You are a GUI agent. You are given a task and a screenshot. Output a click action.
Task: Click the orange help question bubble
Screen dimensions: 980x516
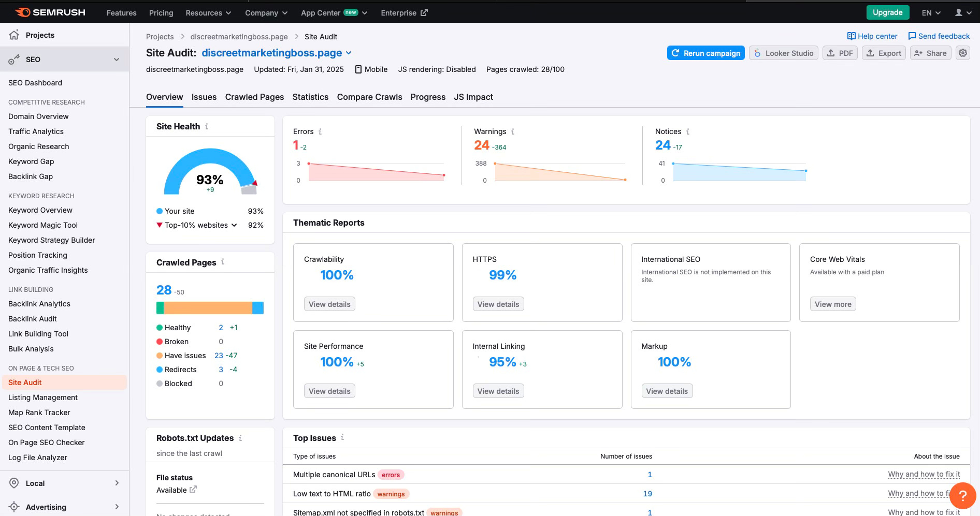pyautogui.click(x=963, y=496)
